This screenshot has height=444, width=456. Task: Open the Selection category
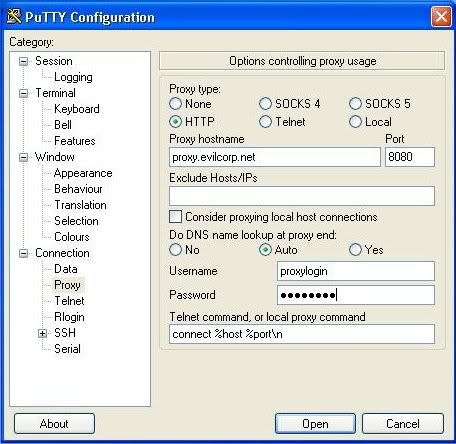(76, 221)
